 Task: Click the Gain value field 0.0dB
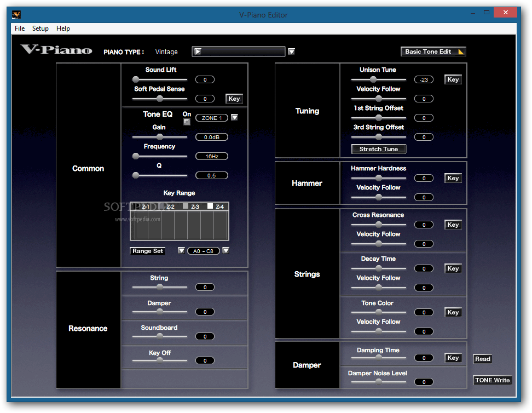212,137
